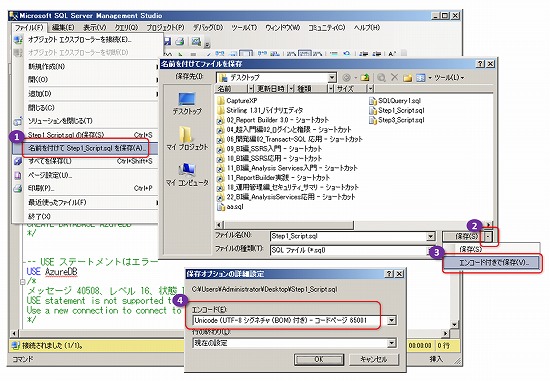Open the ファイルの種類 SQL ファイル combo box
Image resolution: width=550 pixels, height=381 pixels.
tap(353, 250)
